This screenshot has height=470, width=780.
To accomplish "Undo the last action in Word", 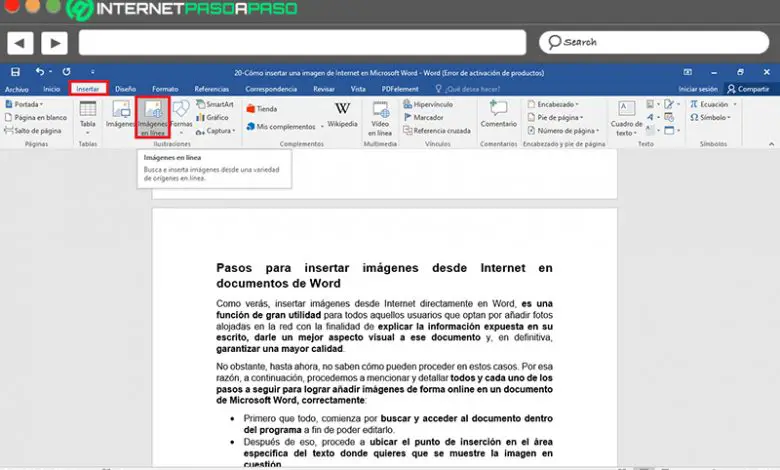I will point(40,72).
